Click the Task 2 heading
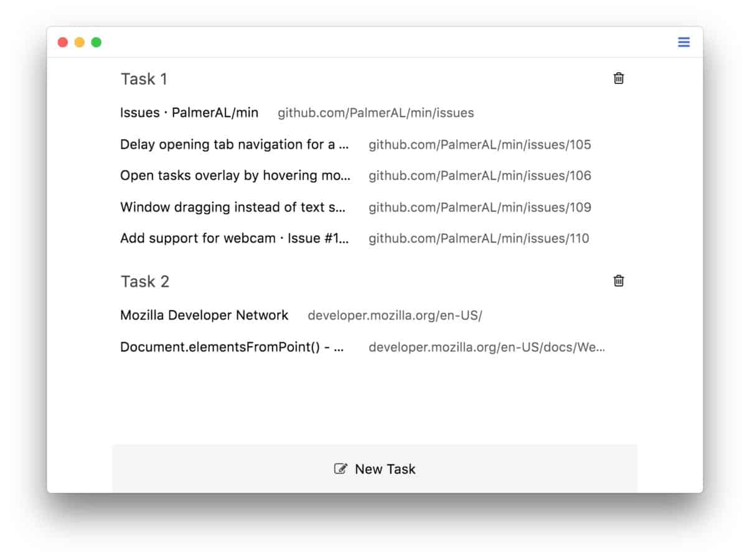This screenshot has height=560, width=750. click(144, 281)
